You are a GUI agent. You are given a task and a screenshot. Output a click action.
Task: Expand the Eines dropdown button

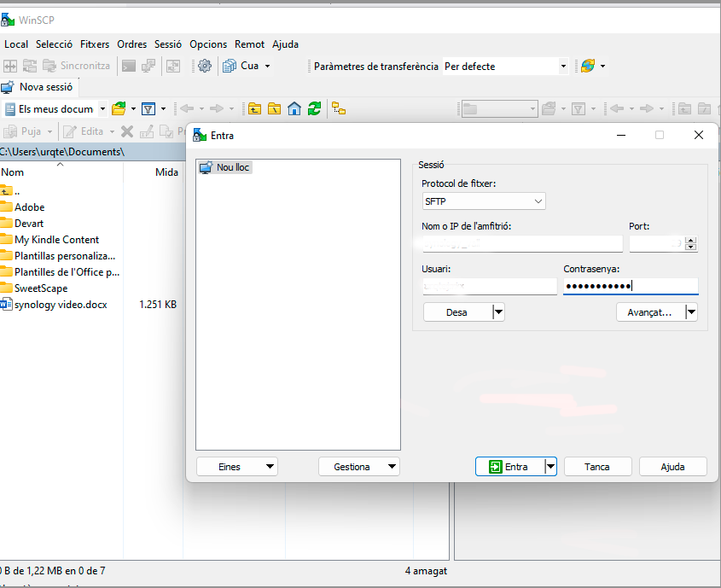click(236, 467)
